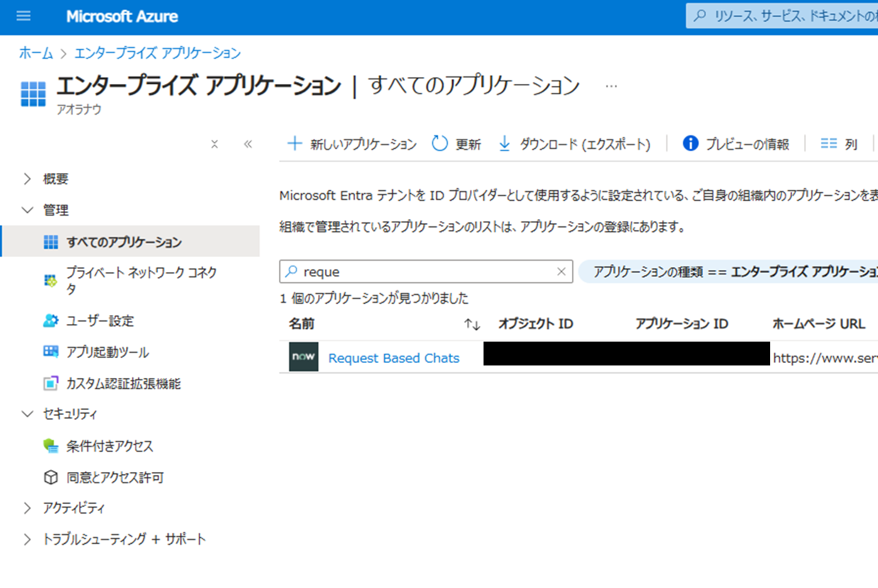Open カスタム認証拡張機能 page
This screenshot has height=588, width=878.
[x=124, y=384]
